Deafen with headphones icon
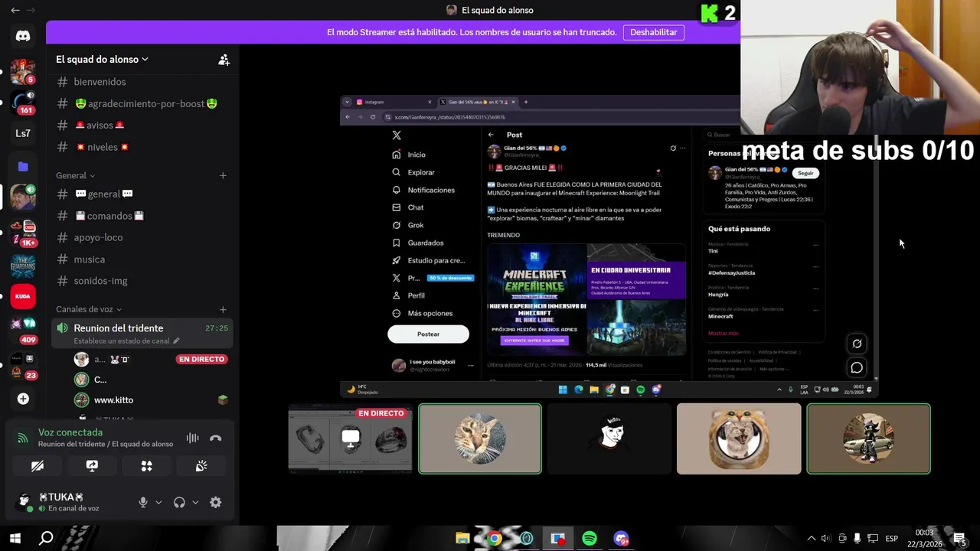 179,502
